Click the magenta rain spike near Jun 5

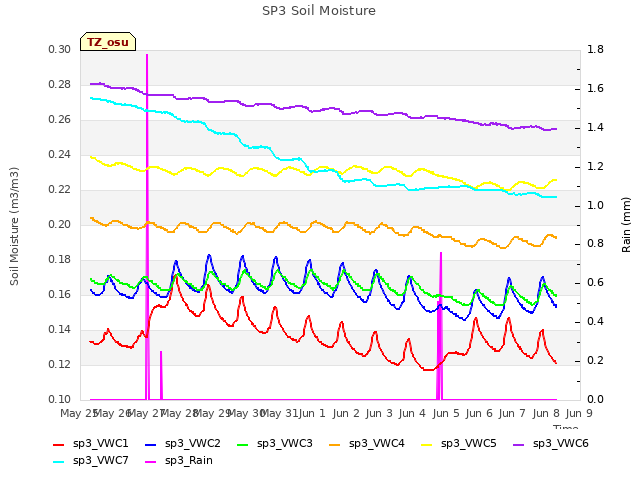(x=440, y=326)
